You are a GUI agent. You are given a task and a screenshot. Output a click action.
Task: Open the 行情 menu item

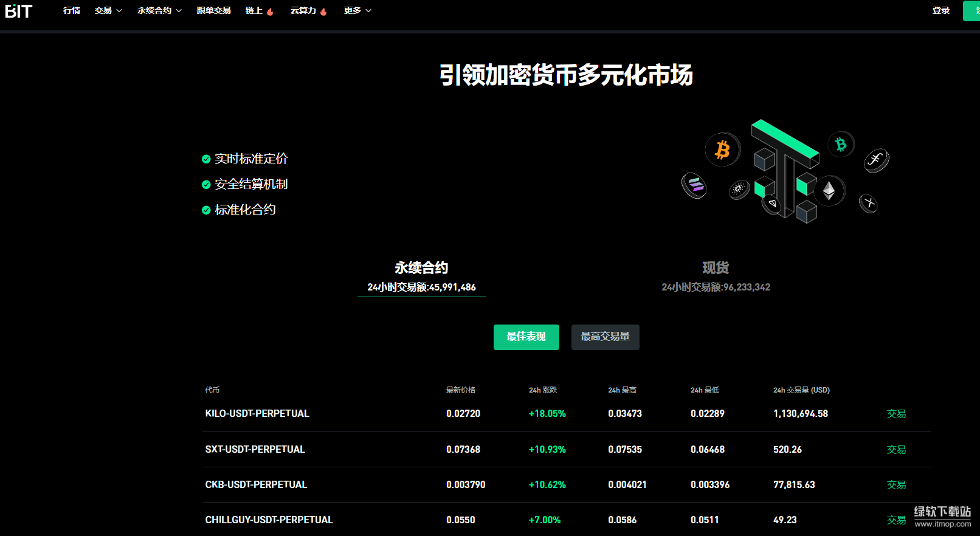coord(72,11)
